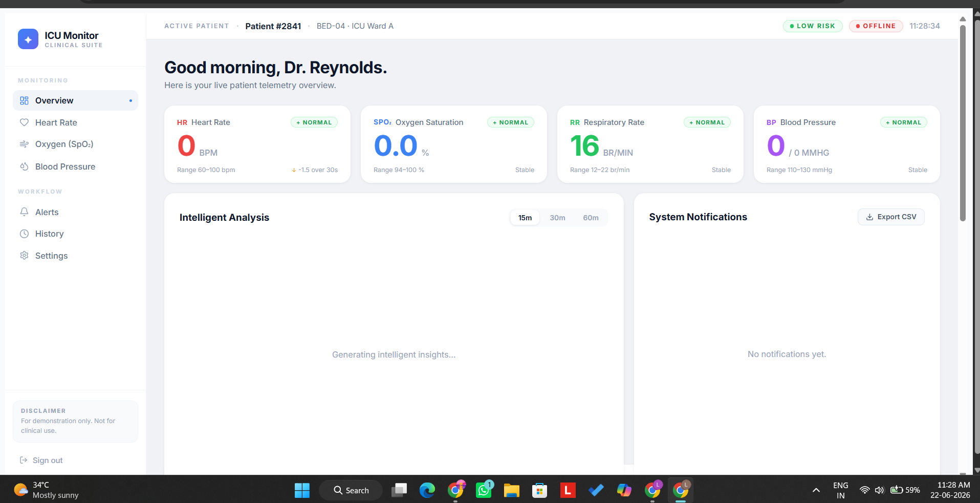Open WhatsApp from the taskbar
Image resolution: width=980 pixels, height=503 pixels.
484,490
